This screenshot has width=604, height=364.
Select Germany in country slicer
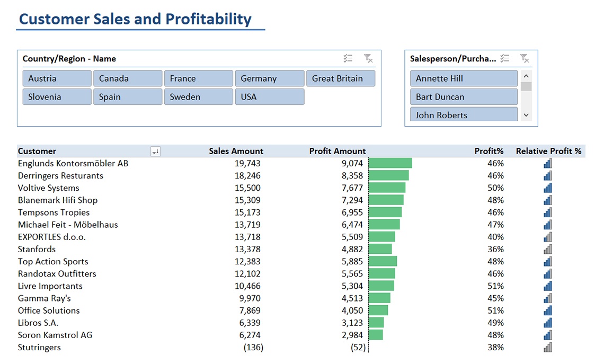tap(270, 78)
